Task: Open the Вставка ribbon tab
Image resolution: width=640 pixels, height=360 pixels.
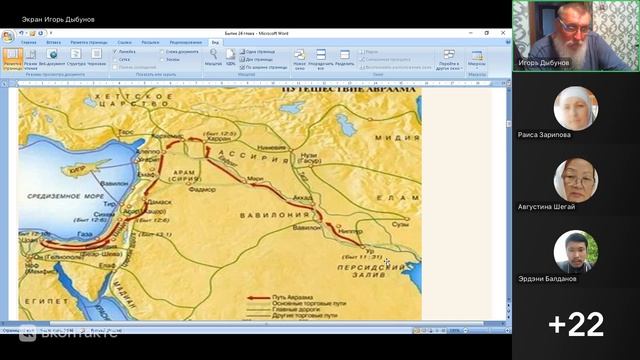Action: click(53, 42)
